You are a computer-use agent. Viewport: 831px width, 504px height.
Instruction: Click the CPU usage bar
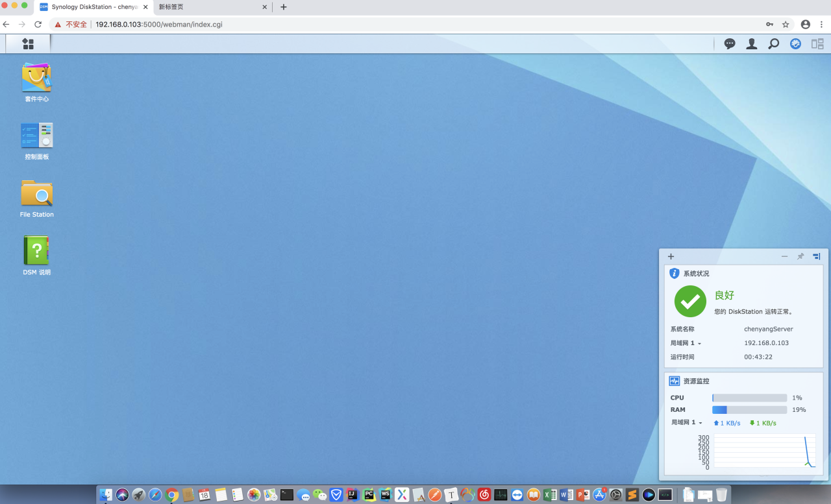tap(749, 398)
